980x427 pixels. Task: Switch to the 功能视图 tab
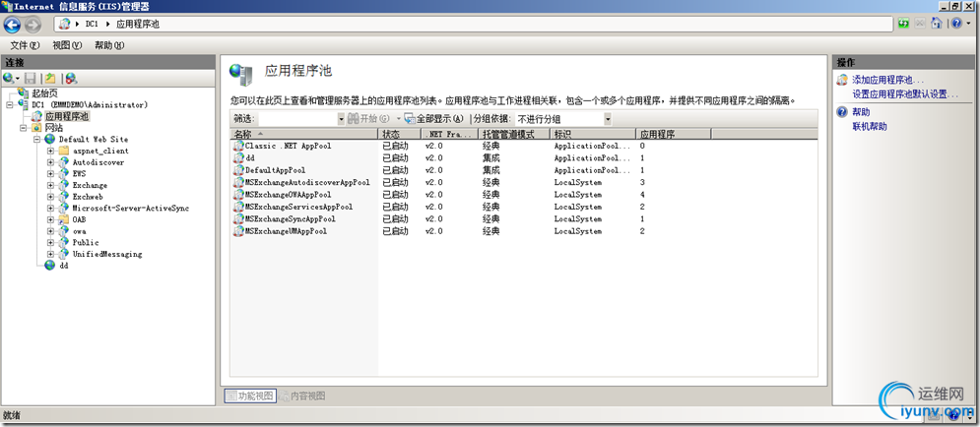point(250,396)
